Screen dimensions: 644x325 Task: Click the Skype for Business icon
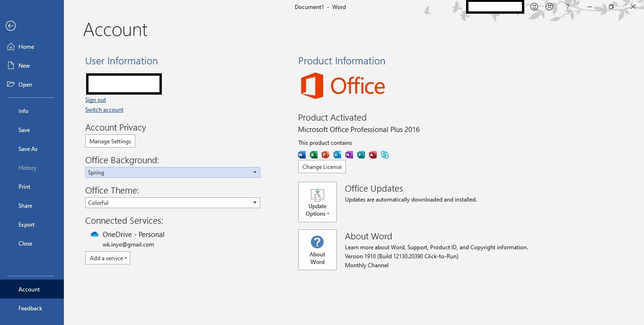point(385,155)
